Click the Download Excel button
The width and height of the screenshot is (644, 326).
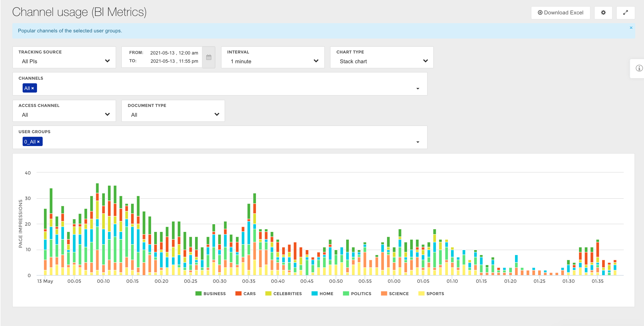coord(560,13)
